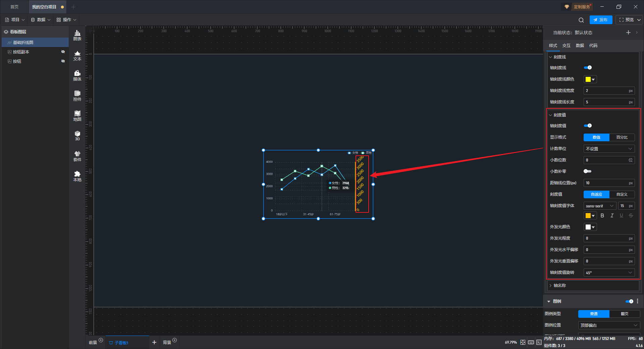
Task: Open the 图例 more options menu
Action: click(x=638, y=301)
